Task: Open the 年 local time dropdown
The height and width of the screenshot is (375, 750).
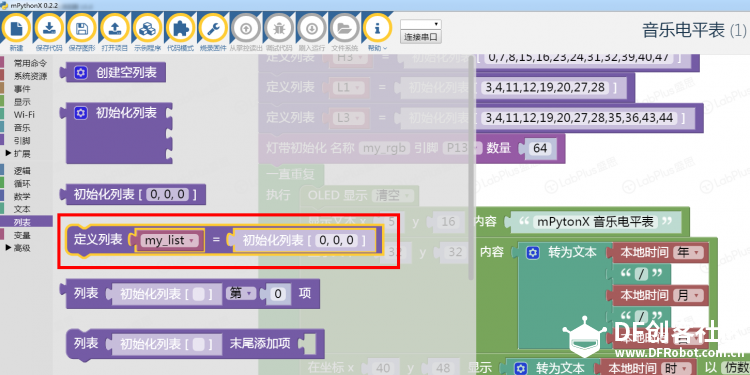Action: (x=689, y=253)
